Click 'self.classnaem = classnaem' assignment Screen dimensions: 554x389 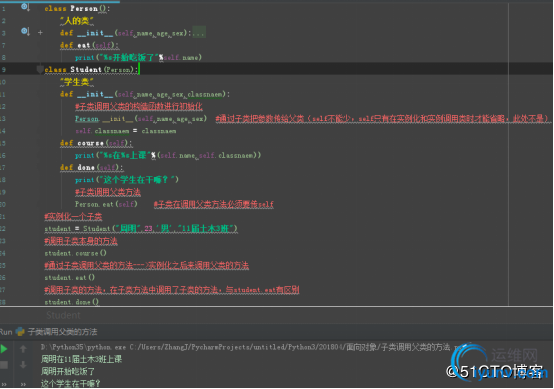[125, 131]
